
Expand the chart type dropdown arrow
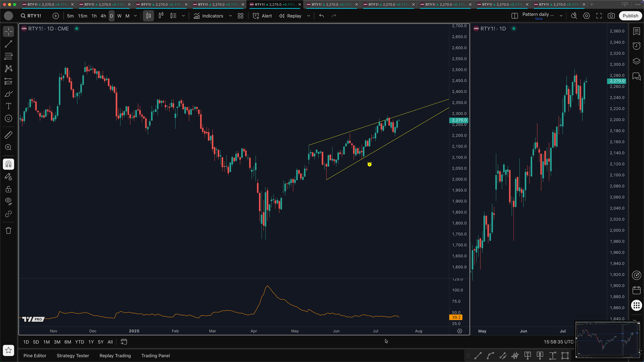pyautogui.click(x=183, y=16)
